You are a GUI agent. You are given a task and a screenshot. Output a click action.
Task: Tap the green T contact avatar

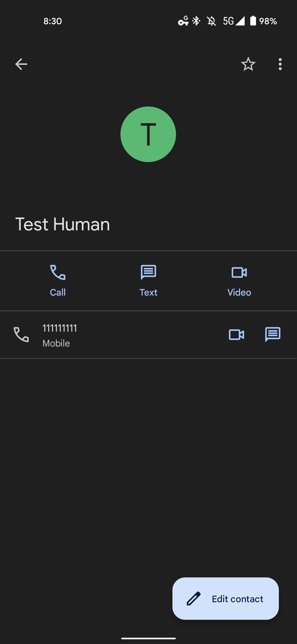click(x=148, y=134)
